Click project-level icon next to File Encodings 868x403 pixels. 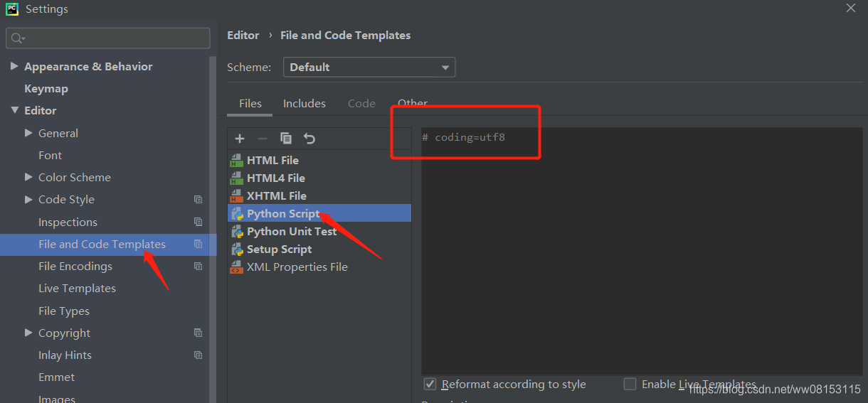tap(199, 267)
